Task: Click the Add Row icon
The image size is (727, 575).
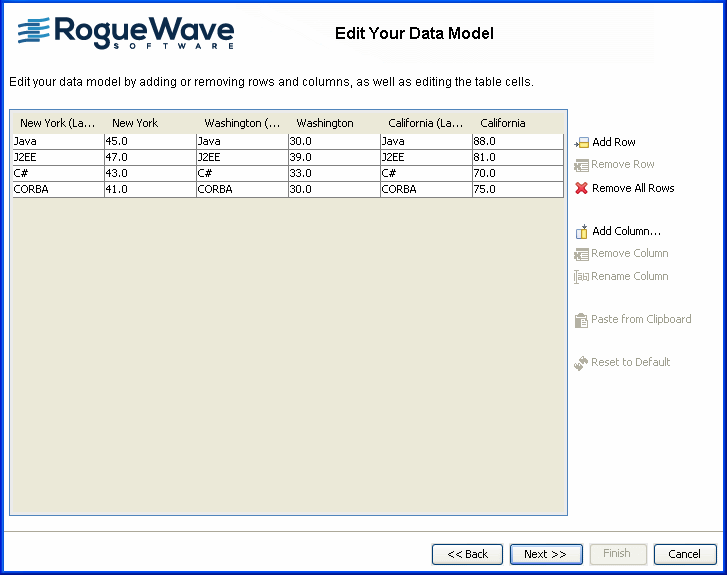Action: (x=581, y=142)
